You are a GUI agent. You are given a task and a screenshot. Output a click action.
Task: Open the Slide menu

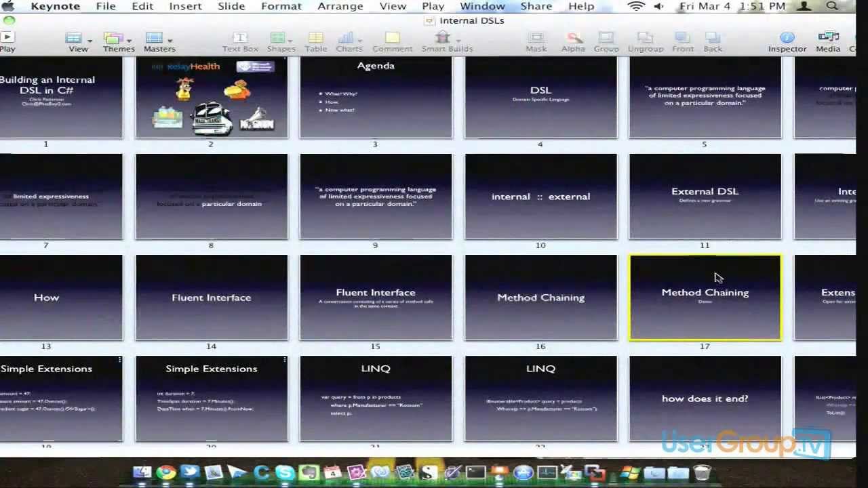point(231,6)
